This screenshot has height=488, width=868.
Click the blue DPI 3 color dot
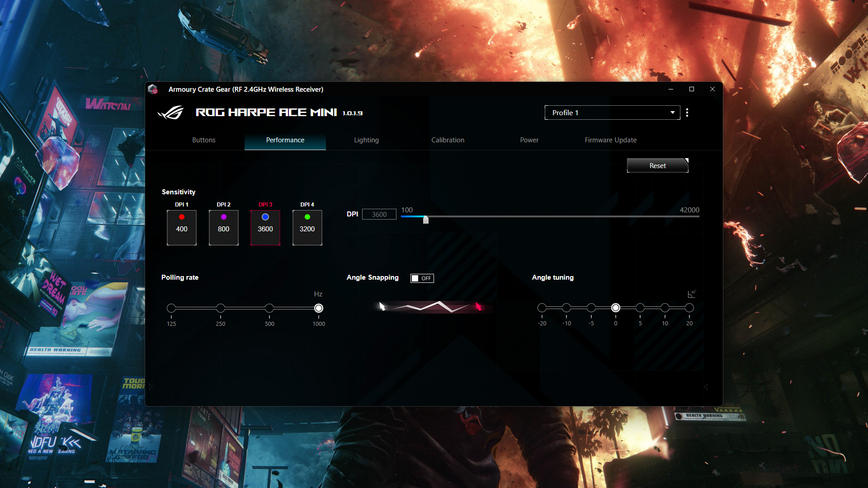pos(265,217)
